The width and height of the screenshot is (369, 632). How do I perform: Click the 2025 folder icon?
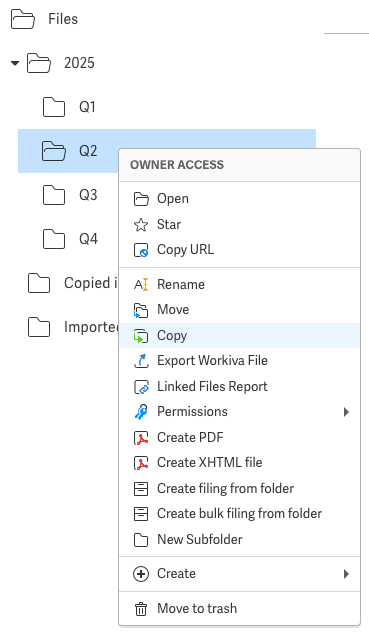point(39,63)
